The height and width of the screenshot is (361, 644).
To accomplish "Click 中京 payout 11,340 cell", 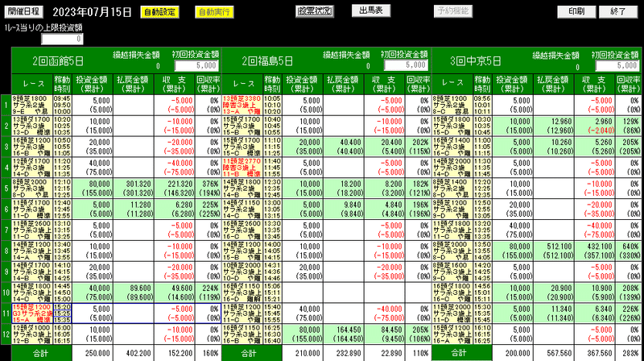I will coord(554,313).
